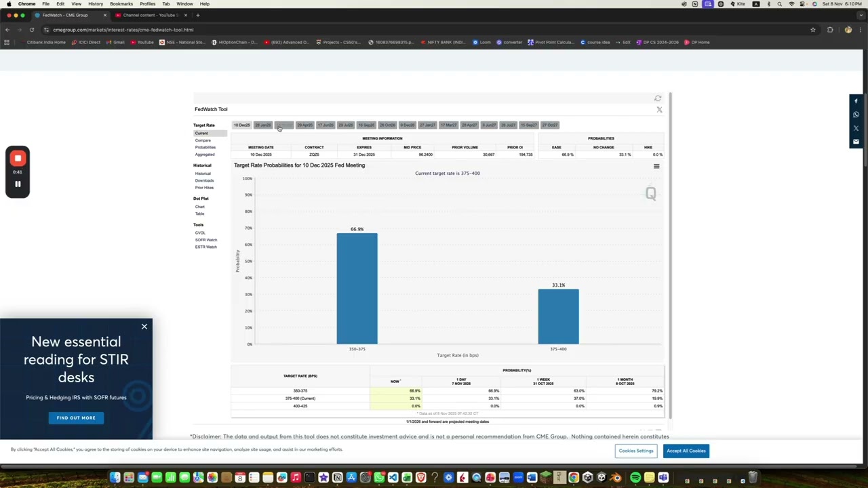868x488 pixels.
Task: Share page via email side icon
Action: (x=856, y=142)
